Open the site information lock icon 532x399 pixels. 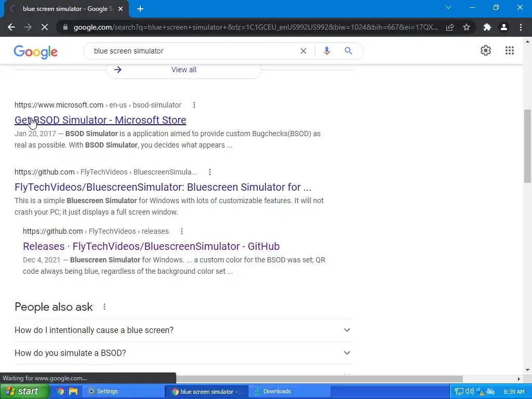point(65,27)
